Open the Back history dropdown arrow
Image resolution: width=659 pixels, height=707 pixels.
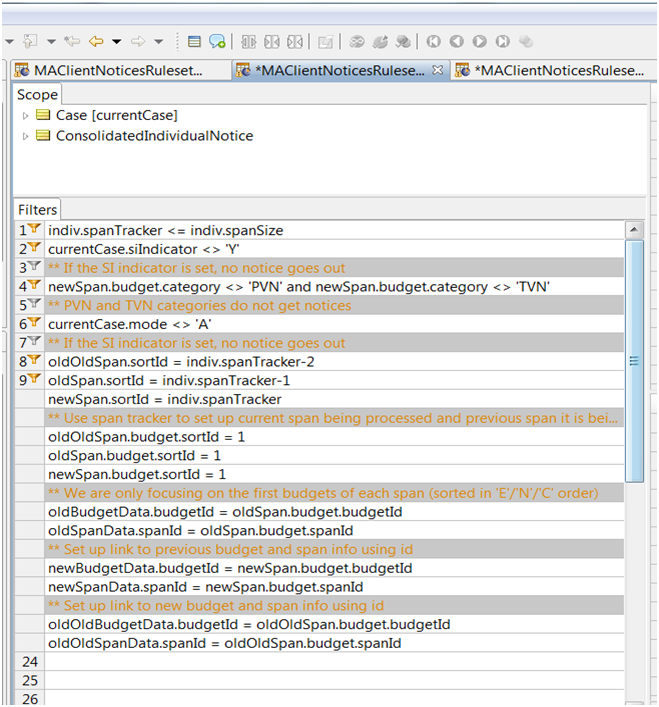click(117, 42)
